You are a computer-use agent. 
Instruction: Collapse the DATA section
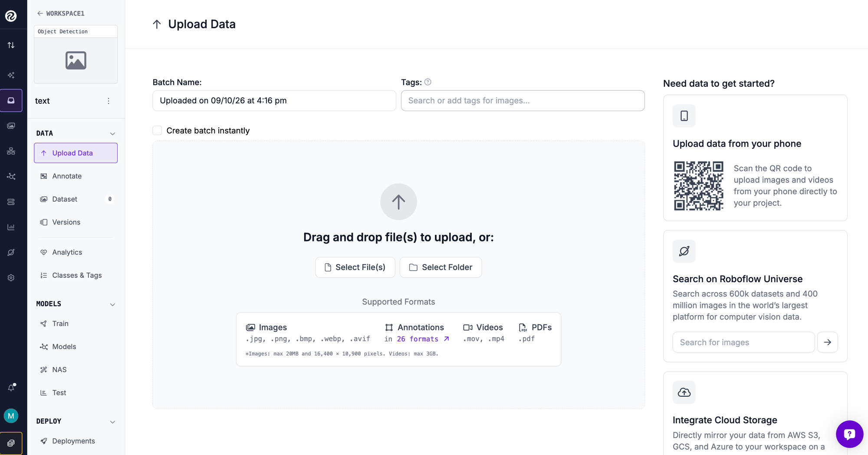[x=112, y=133]
